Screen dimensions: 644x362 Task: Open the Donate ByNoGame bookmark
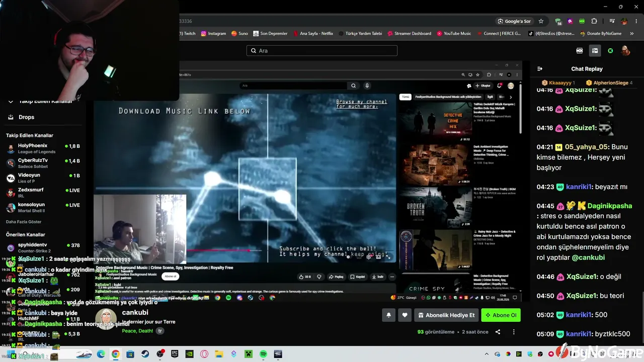click(x=601, y=34)
